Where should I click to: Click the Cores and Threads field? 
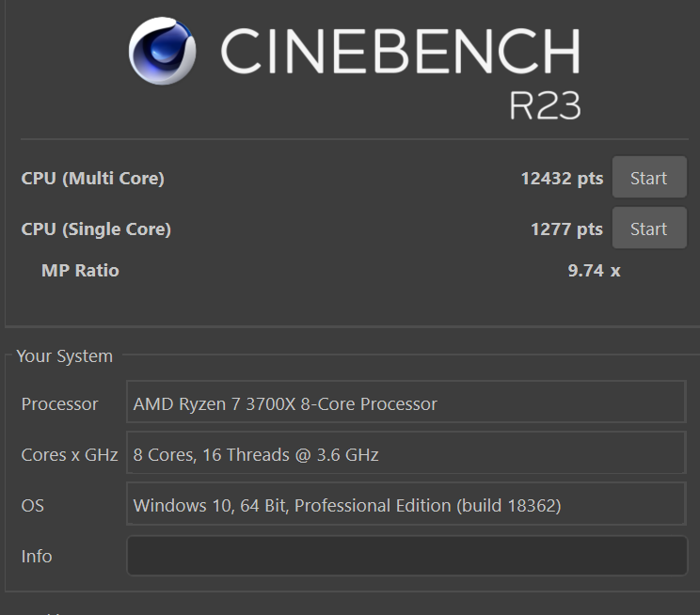coord(406,452)
